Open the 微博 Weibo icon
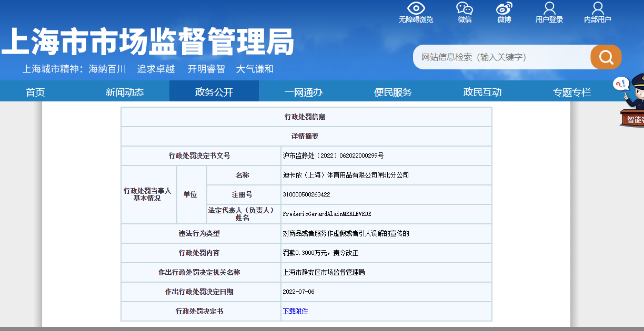Viewport: 644px width, 331px height. click(x=503, y=9)
